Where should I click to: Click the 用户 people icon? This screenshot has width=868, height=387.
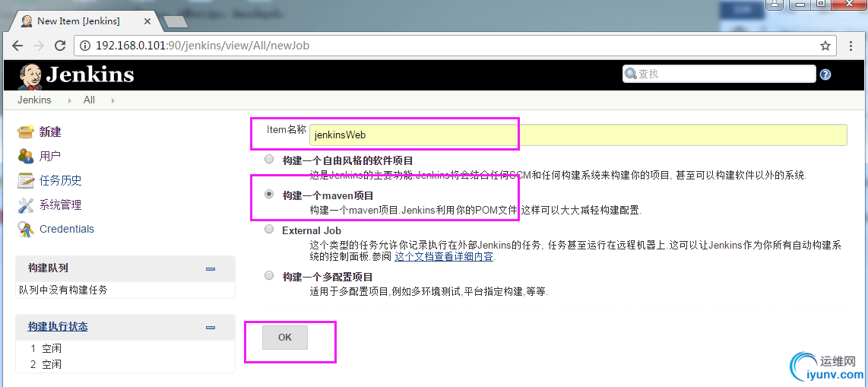(x=26, y=156)
